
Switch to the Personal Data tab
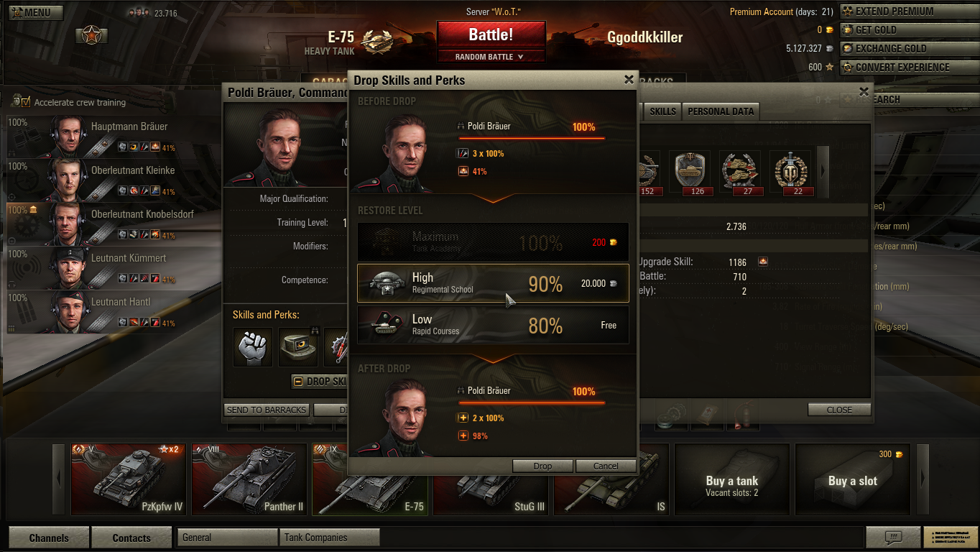pyautogui.click(x=721, y=111)
